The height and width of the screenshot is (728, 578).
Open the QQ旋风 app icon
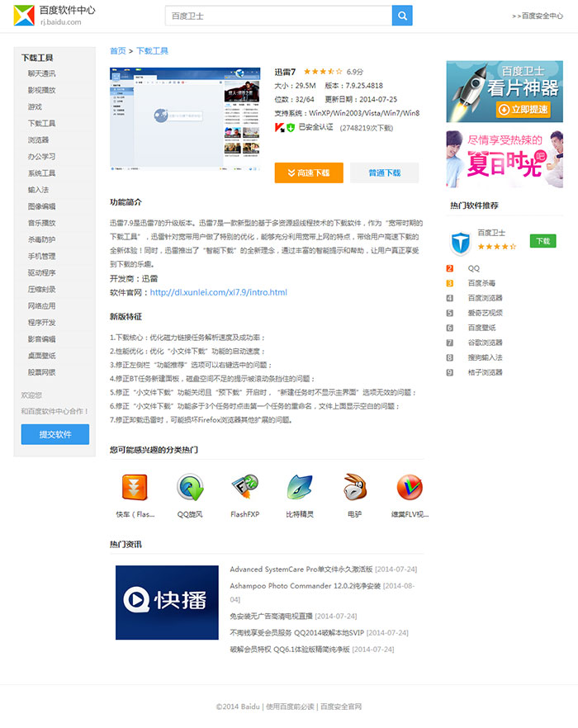190,488
